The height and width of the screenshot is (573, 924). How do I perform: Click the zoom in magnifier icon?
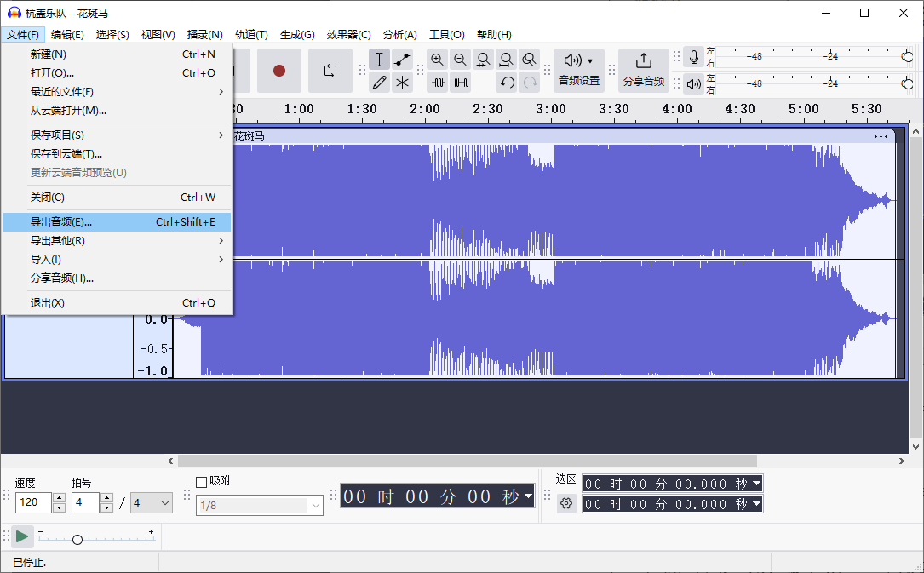pos(438,60)
